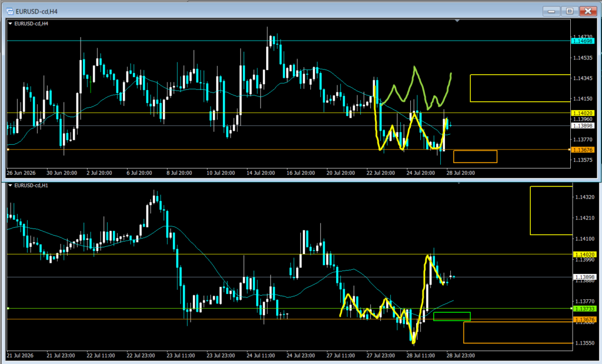This screenshot has width=602, height=364.
Task: Maximize the EURUSD-cd,H4 chart window
Action: (x=569, y=11)
